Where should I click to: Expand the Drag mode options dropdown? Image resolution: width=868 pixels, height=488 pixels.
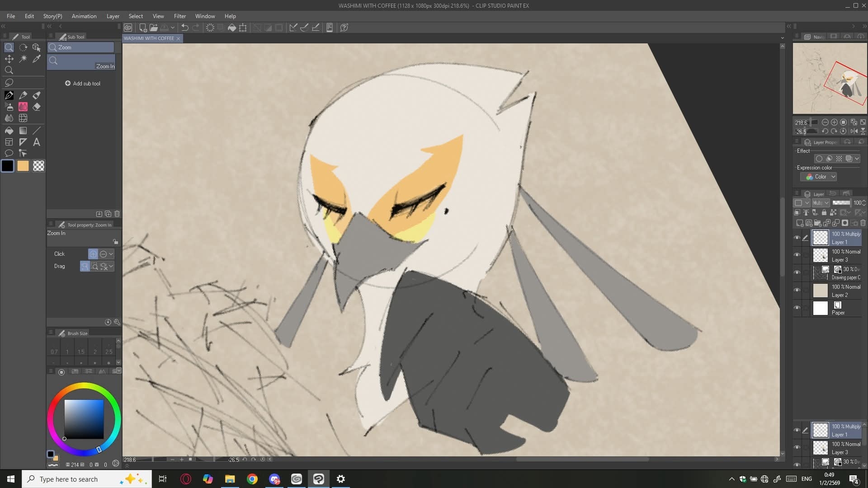point(111,266)
